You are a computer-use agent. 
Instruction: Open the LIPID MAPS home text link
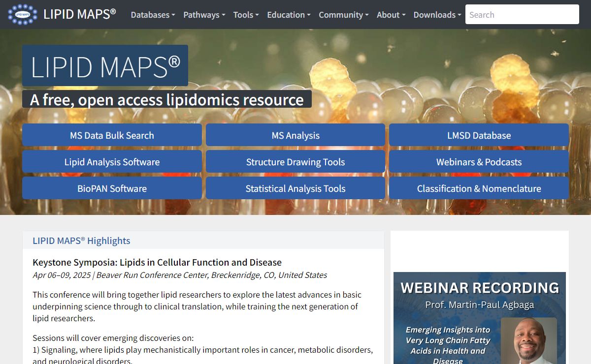[x=80, y=14]
